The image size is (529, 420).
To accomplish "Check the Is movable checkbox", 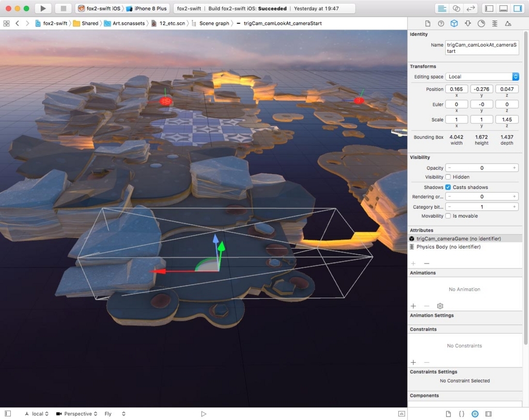I will coord(448,216).
